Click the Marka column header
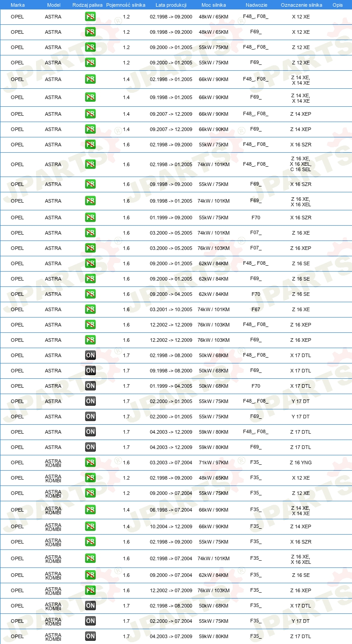The height and width of the screenshot is (644, 352). click(18, 5)
